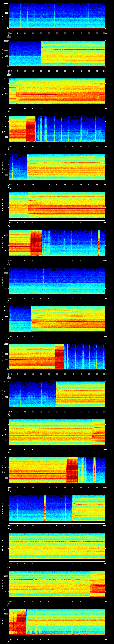Open the spectrogram panel starting at 20:25:00
The width and height of the screenshot is (114, 644).
57,129
